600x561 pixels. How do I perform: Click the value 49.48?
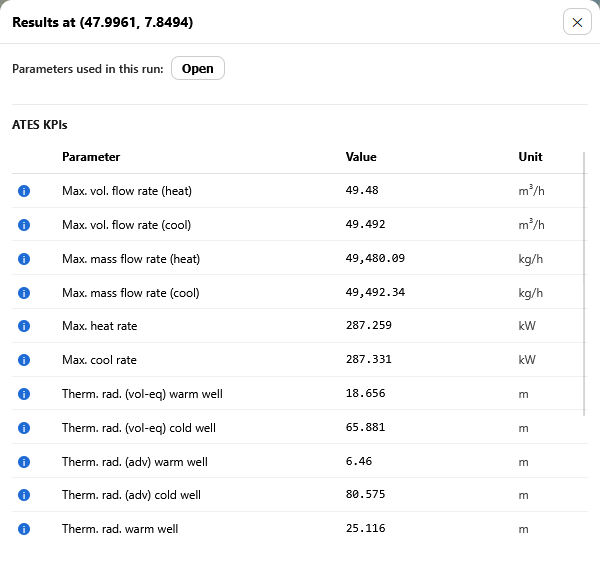click(362, 190)
